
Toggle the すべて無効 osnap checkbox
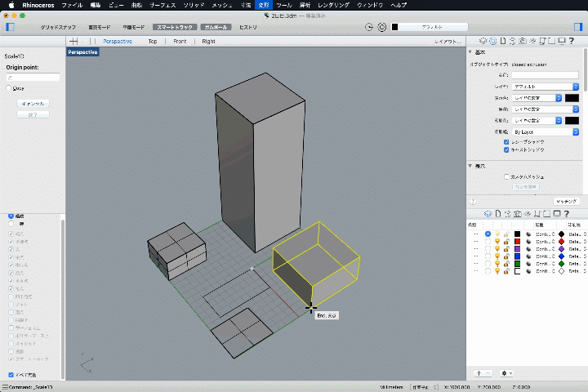point(11,375)
